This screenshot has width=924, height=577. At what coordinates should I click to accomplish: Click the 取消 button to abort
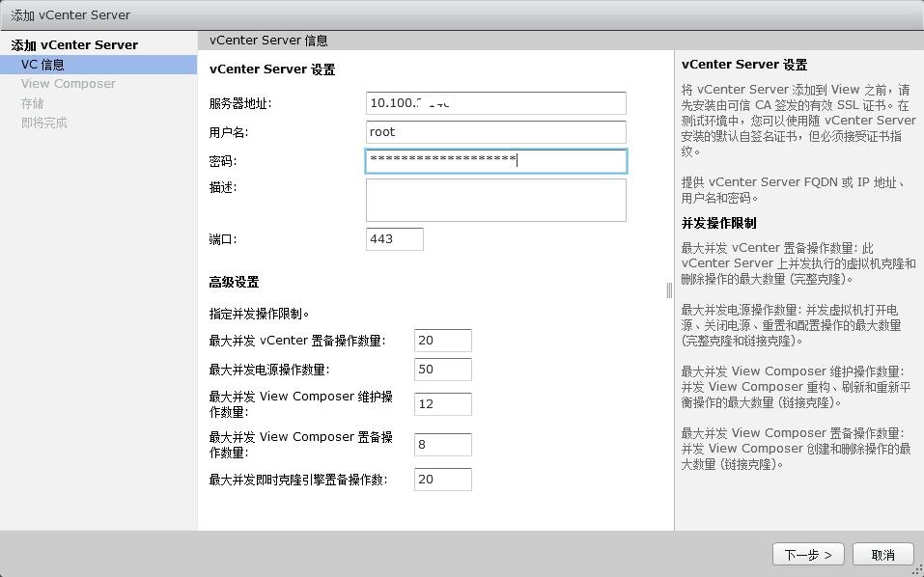(x=882, y=554)
